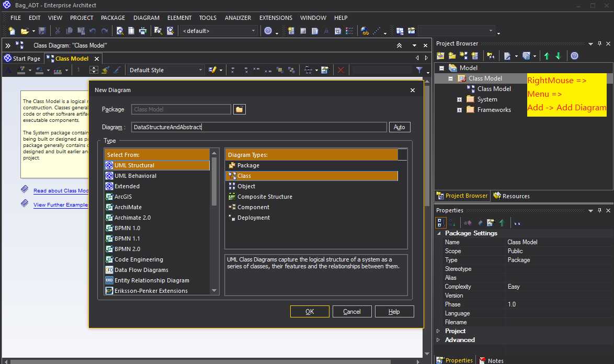Click the paint brush icon in diagram toolbar
Screen dimensions: 614x364
click(105, 70)
